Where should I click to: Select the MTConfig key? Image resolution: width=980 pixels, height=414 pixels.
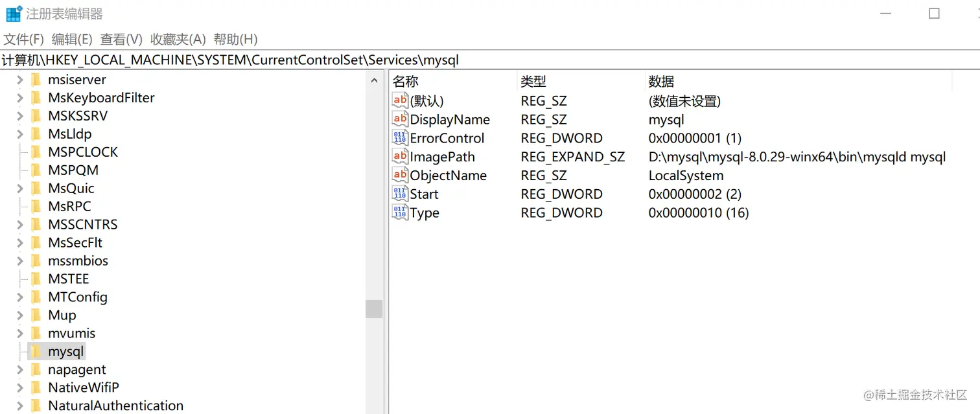[x=78, y=297]
